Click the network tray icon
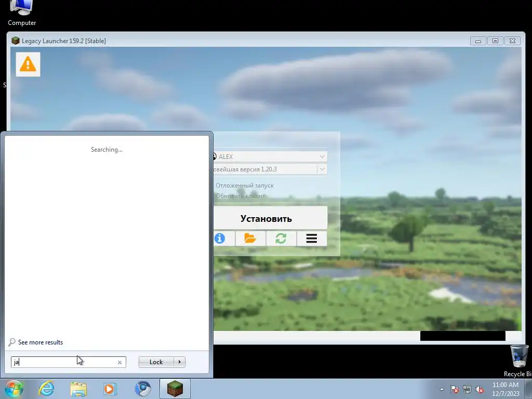 467,389
